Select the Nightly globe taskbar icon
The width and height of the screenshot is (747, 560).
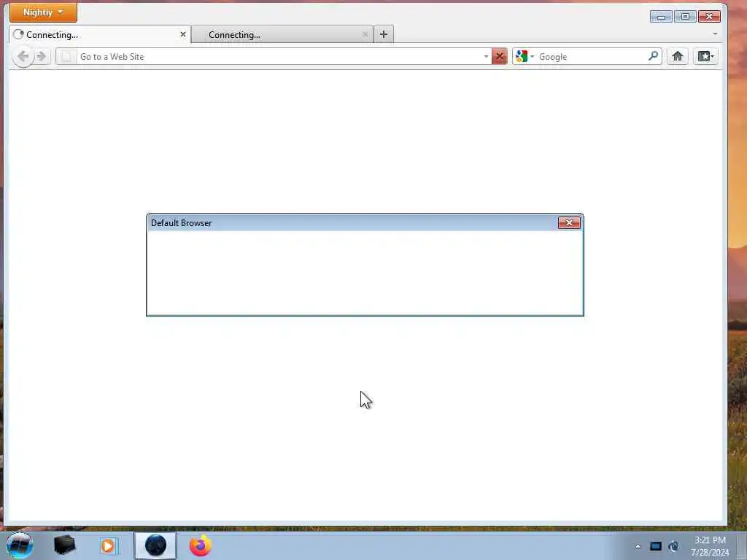[155, 545]
